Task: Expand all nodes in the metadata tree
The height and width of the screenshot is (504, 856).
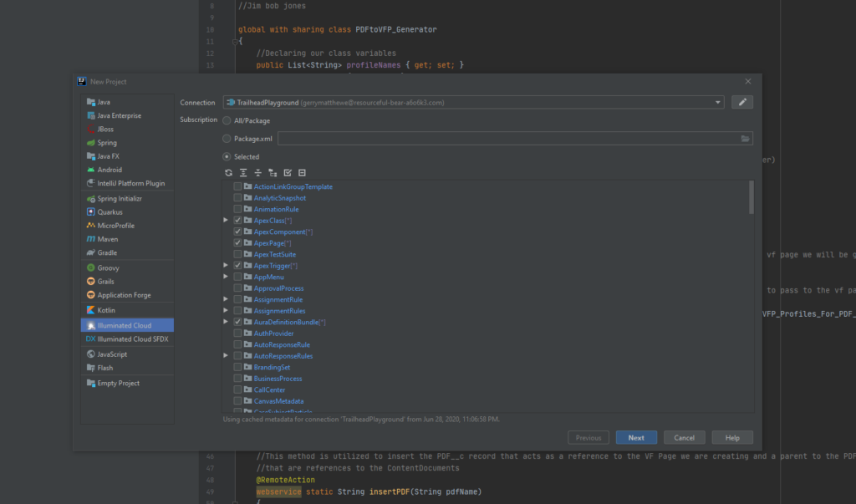Action: (x=242, y=172)
